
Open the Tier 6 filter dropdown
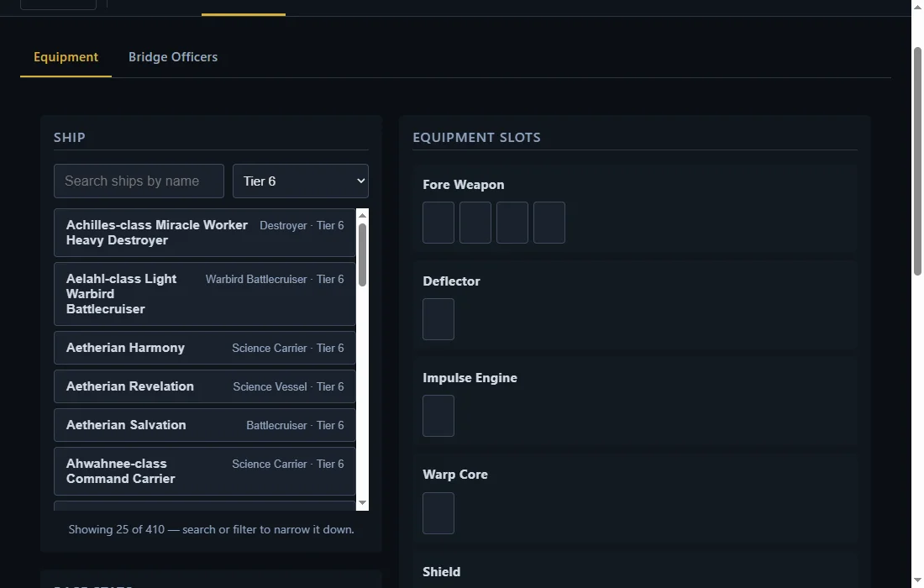click(x=301, y=181)
